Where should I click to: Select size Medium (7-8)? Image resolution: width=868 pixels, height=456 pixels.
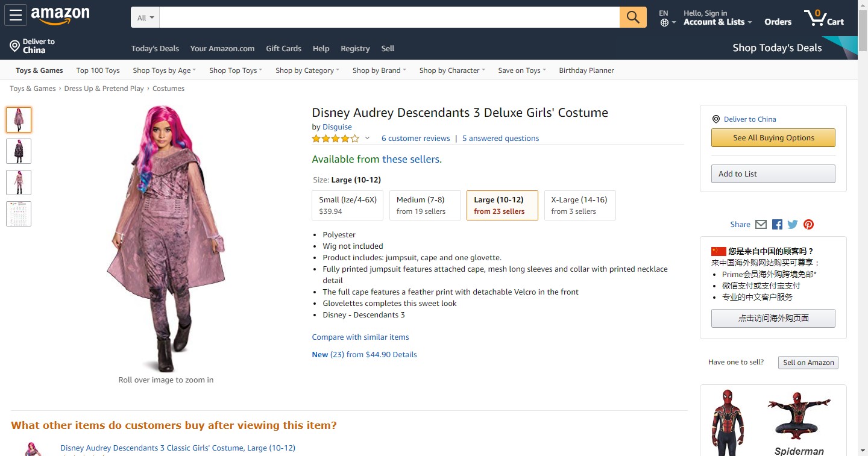425,205
